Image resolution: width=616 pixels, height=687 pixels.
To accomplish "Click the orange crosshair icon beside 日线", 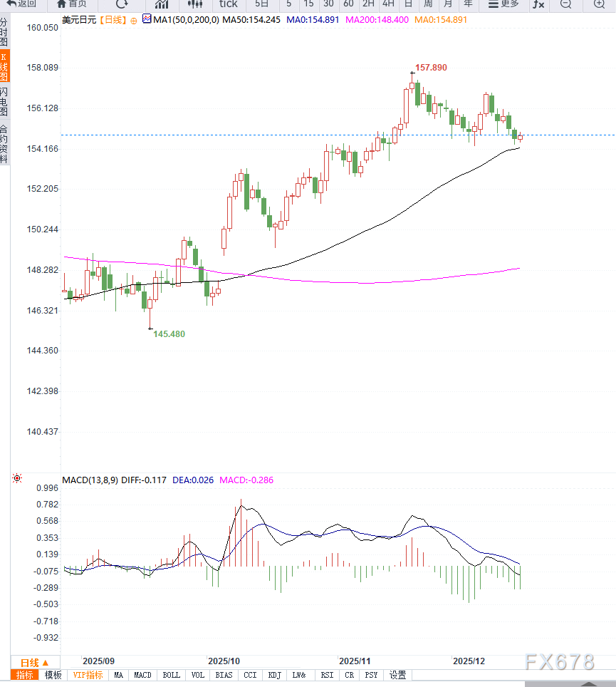I will [x=133, y=20].
